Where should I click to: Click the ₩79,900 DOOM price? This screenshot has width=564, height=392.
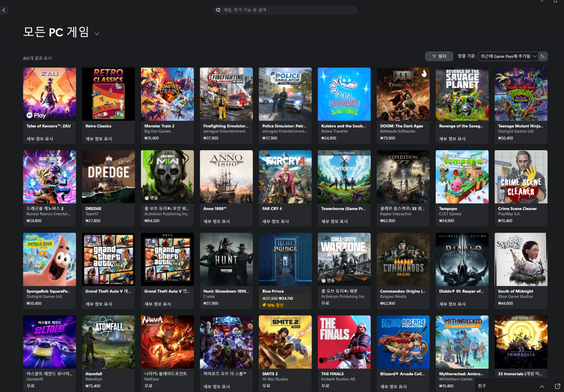(x=388, y=138)
